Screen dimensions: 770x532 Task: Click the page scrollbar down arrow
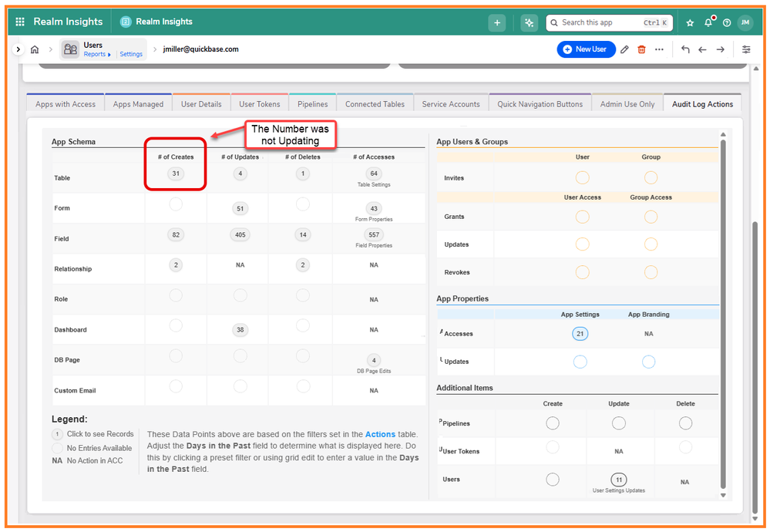point(755,519)
